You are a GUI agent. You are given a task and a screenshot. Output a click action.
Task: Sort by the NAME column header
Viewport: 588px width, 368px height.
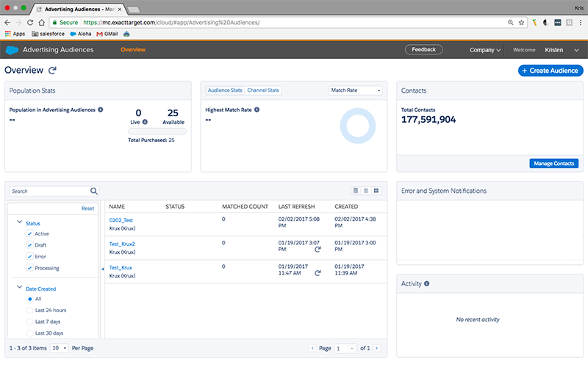(x=117, y=207)
